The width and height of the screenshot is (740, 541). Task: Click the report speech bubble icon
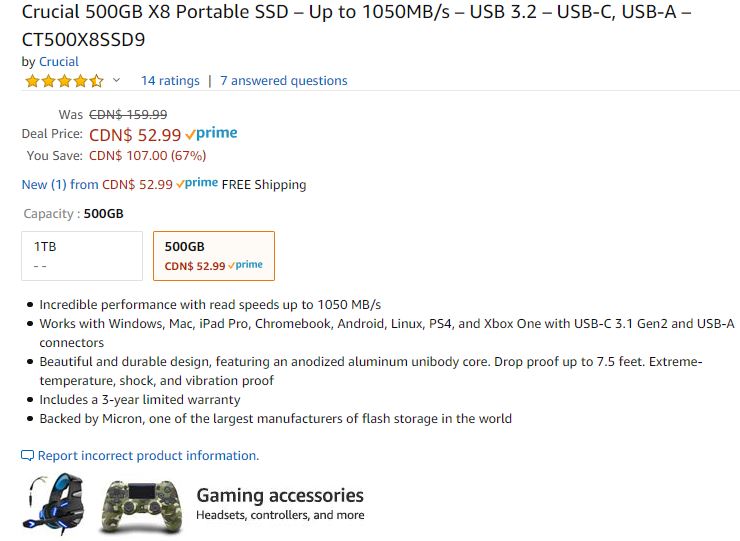[28, 456]
